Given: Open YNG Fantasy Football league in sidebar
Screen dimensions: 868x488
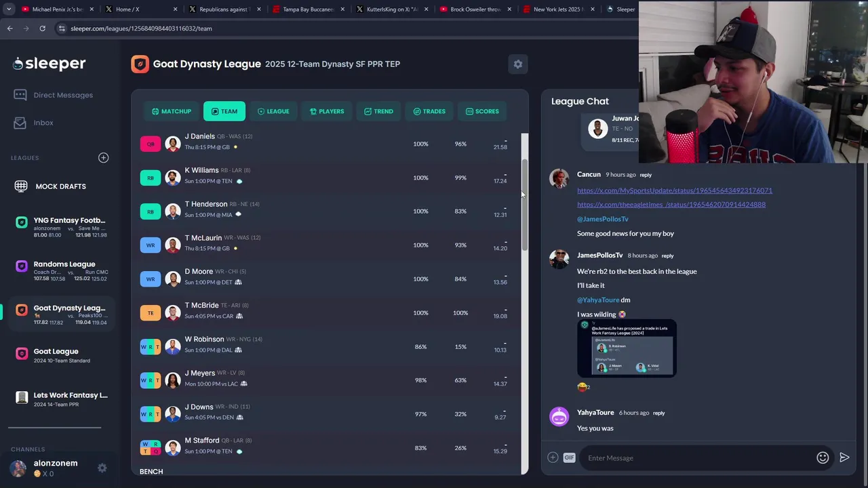Looking at the screenshot, I should pyautogui.click(x=61, y=228).
